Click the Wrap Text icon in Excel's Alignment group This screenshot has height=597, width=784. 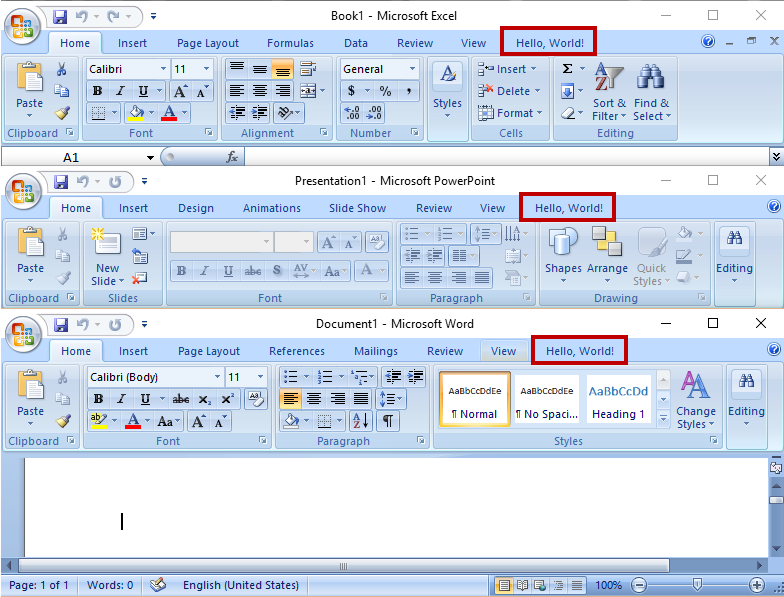308,69
